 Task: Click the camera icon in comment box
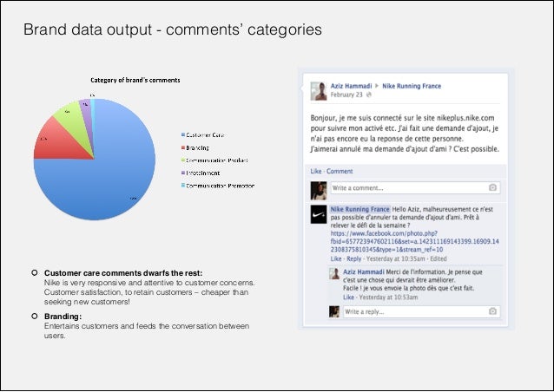click(492, 187)
